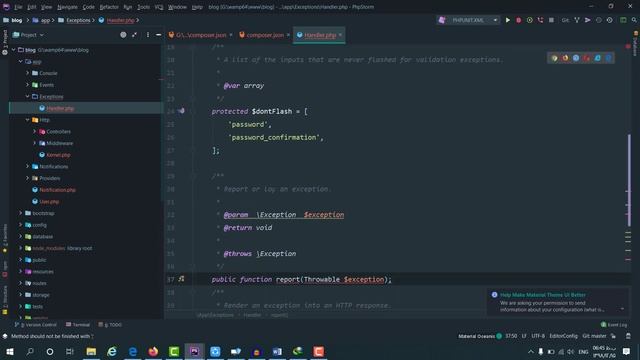Select User.php in the project tree
This screenshot has width=640, height=360.
(x=49, y=202)
